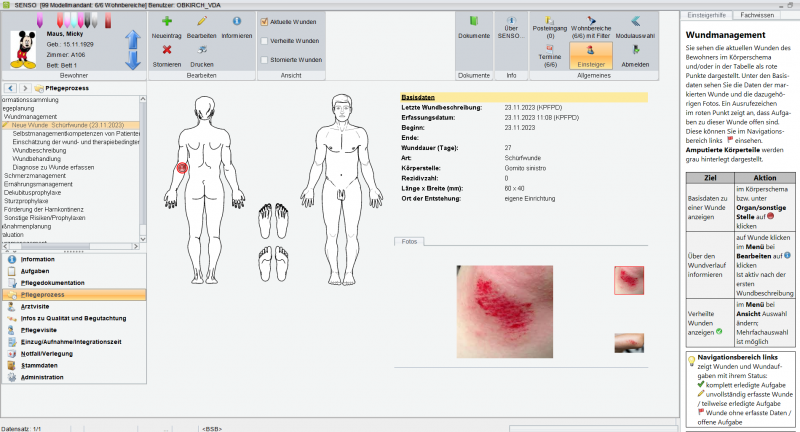Select Dekubitusprophylaxe tree node
This screenshot has width=800, height=432.
33,193
